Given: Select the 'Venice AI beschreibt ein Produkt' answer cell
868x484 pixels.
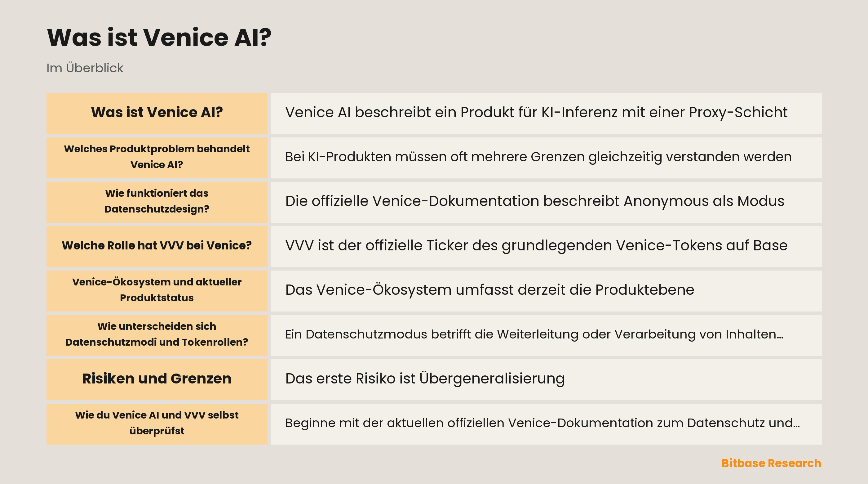Looking at the screenshot, I should (546, 113).
